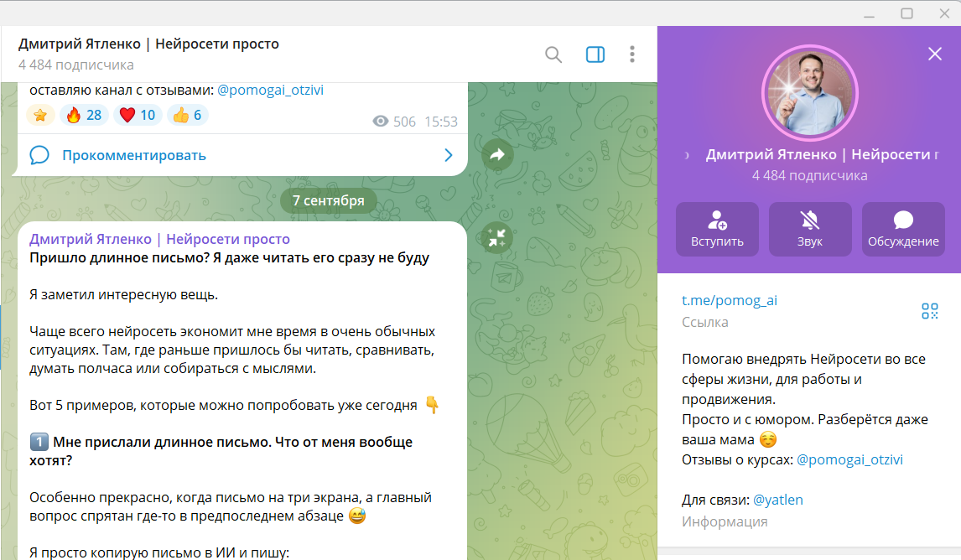Click the 506 views eye counter
Image resolution: width=961 pixels, height=560 pixels.
(x=394, y=122)
